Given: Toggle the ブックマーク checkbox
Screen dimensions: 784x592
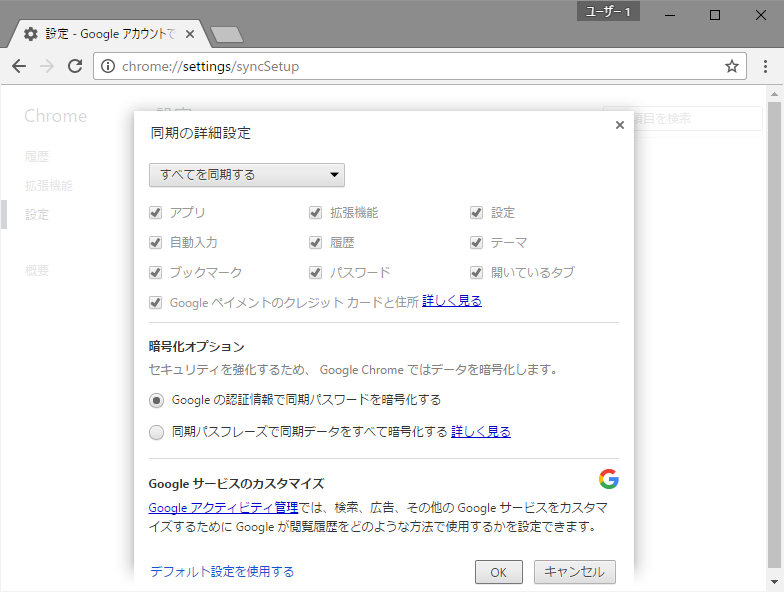Looking at the screenshot, I should 156,272.
